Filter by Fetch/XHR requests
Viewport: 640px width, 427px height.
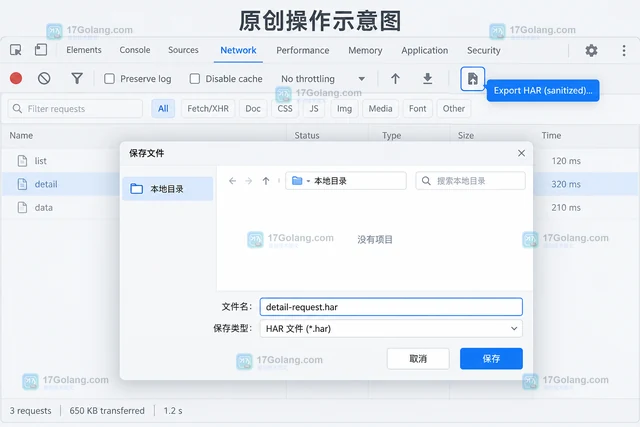click(x=208, y=109)
